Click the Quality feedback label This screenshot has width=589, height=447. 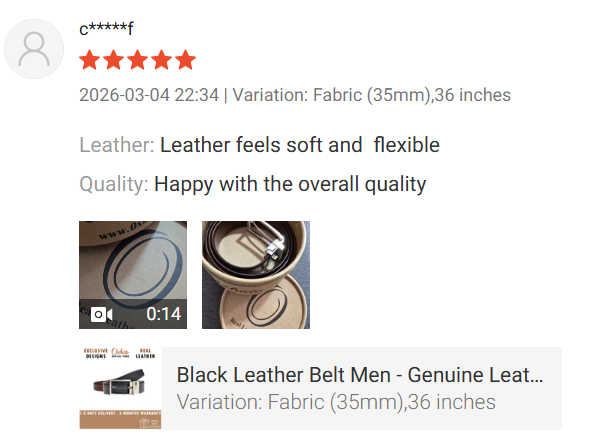click(x=114, y=184)
